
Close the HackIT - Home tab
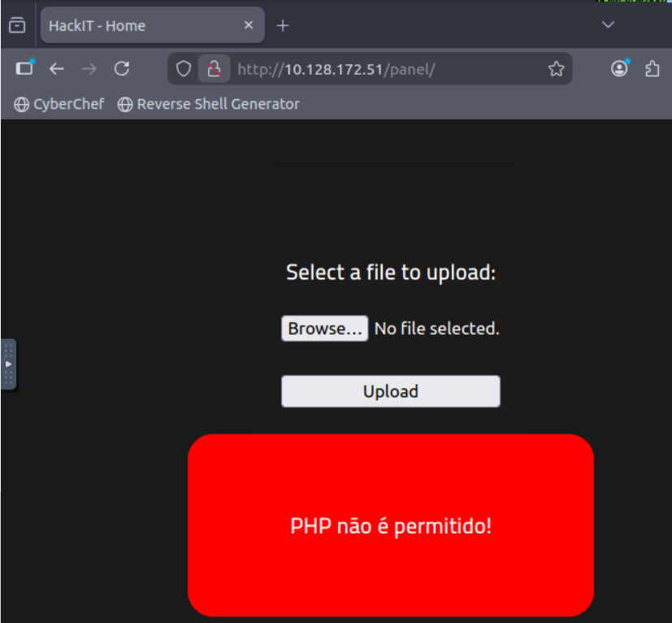point(248,24)
